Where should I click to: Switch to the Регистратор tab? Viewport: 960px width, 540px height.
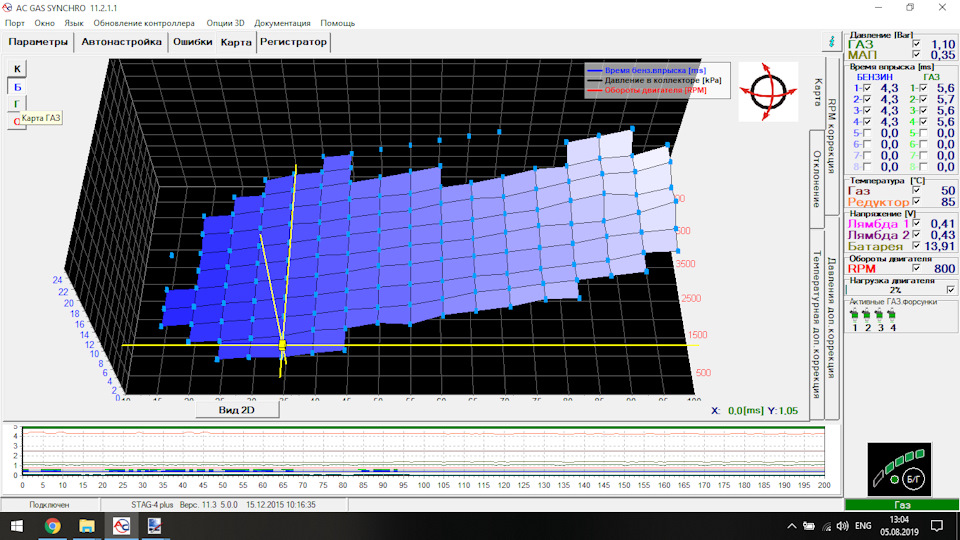pos(293,42)
